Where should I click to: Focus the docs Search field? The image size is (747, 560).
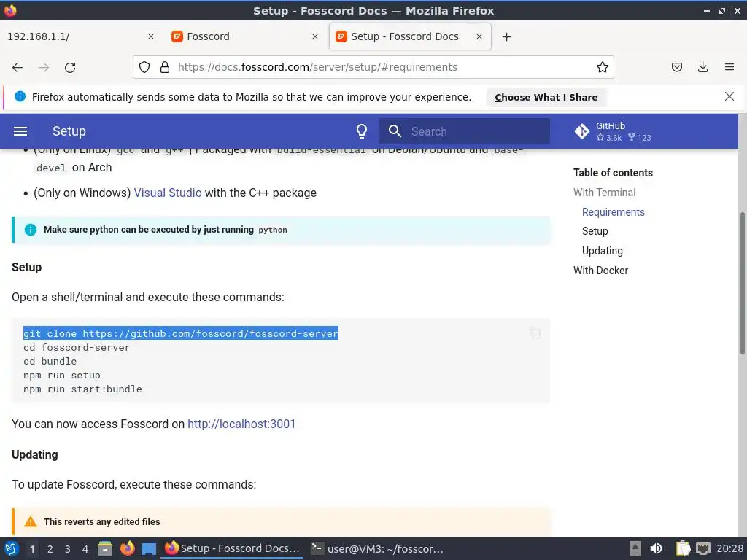(x=465, y=131)
